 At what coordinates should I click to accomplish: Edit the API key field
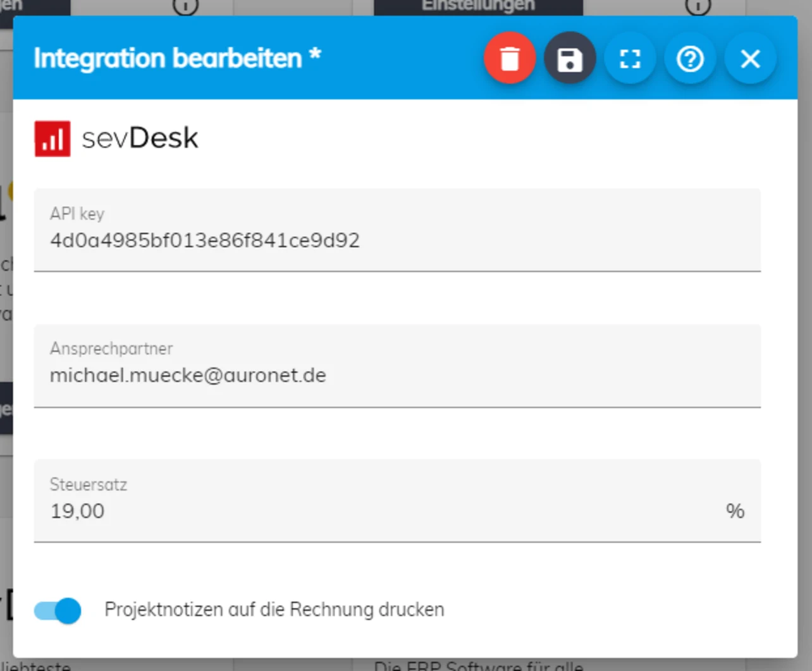tap(397, 230)
